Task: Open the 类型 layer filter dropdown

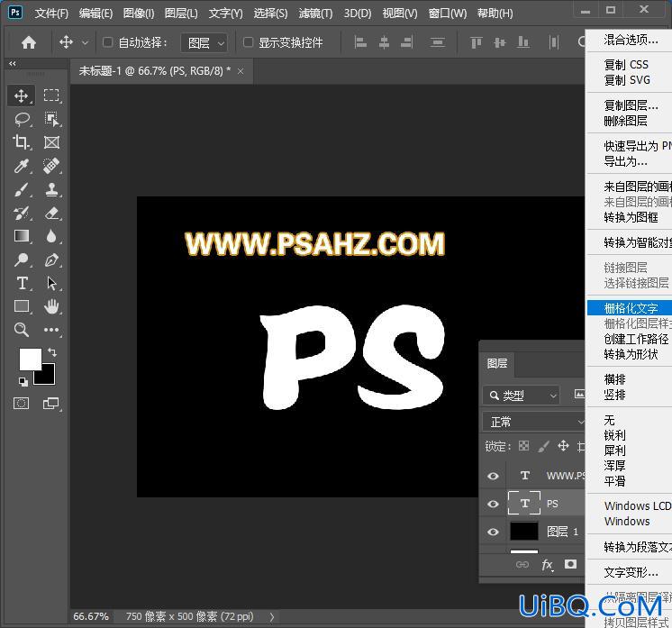Action: (x=522, y=396)
